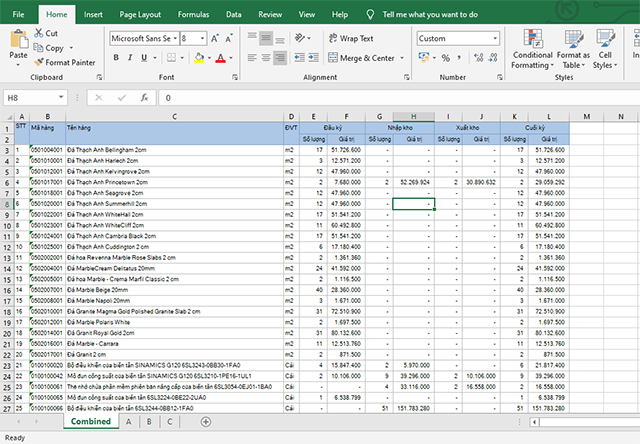The height and width of the screenshot is (444, 640).
Task: Click the Paste icon in Clipboard
Action: click(x=18, y=43)
